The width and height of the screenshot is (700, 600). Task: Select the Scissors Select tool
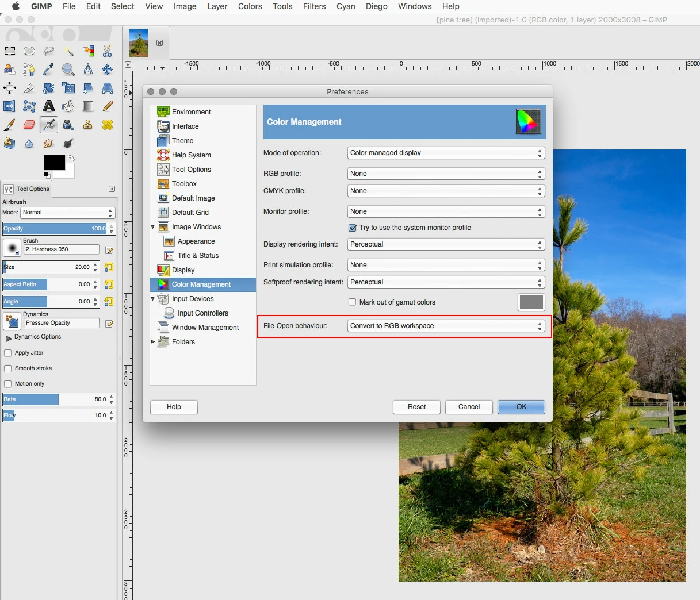pyautogui.click(x=108, y=51)
